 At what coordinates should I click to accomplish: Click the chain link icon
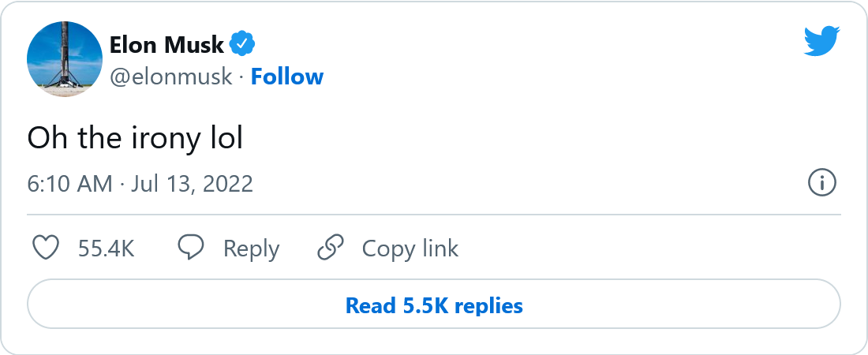pos(330,248)
